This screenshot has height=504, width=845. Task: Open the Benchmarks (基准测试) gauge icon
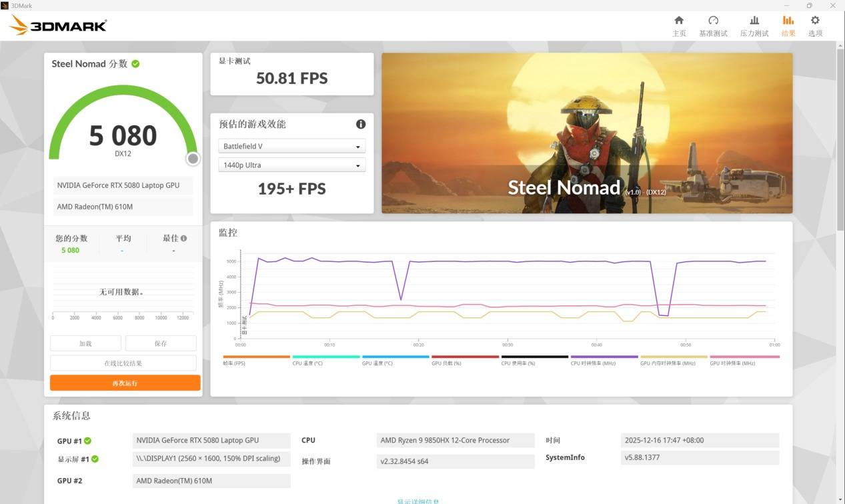tap(713, 21)
